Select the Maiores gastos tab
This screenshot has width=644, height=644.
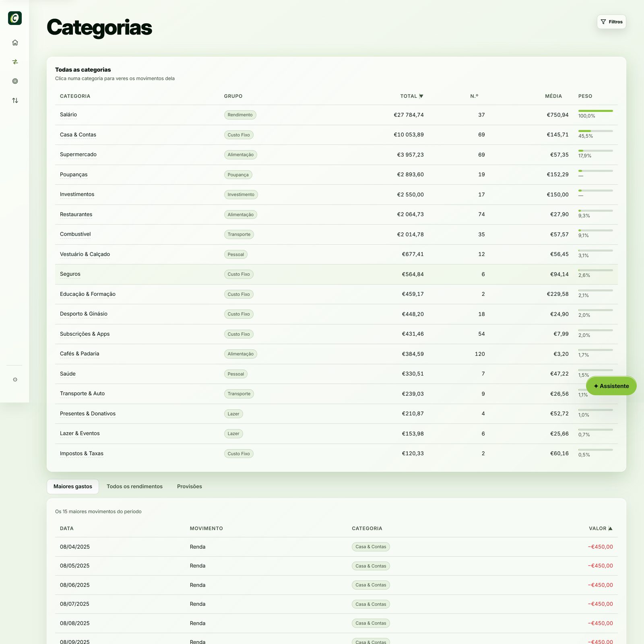tap(73, 487)
